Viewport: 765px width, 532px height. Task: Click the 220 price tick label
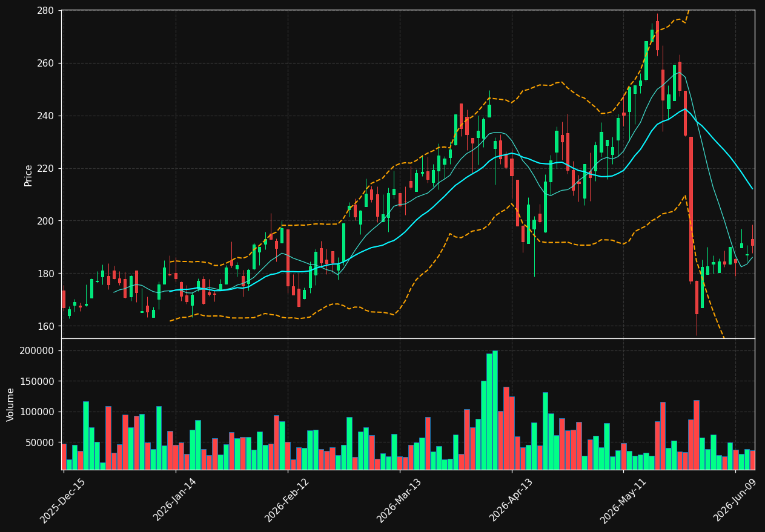pos(46,169)
